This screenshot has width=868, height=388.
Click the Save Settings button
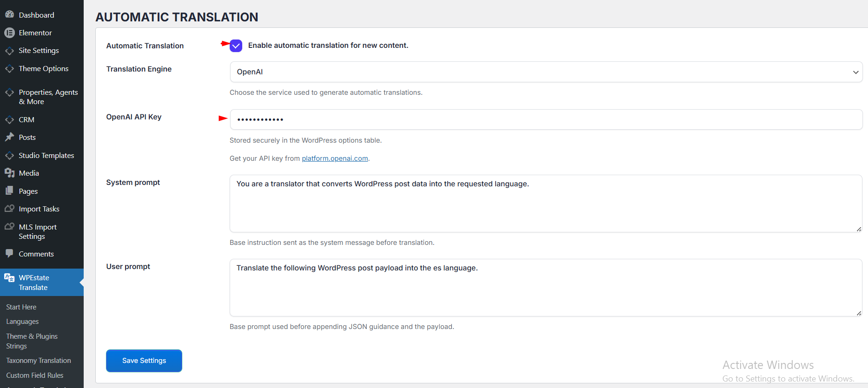(144, 361)
